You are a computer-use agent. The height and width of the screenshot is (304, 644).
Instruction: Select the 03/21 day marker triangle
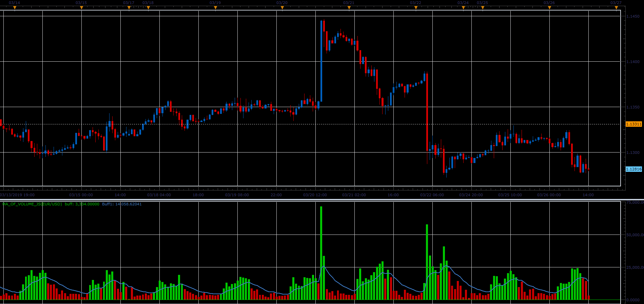(x=349, y=8)
